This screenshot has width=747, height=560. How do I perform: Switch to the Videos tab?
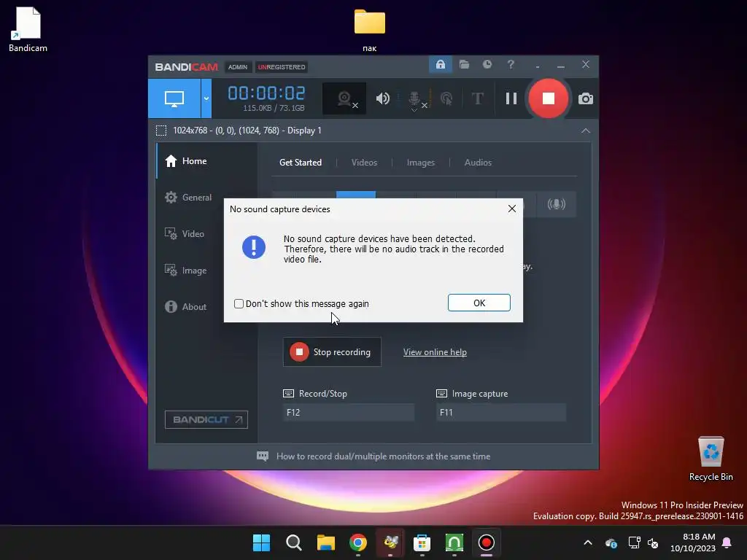[364, 163]
